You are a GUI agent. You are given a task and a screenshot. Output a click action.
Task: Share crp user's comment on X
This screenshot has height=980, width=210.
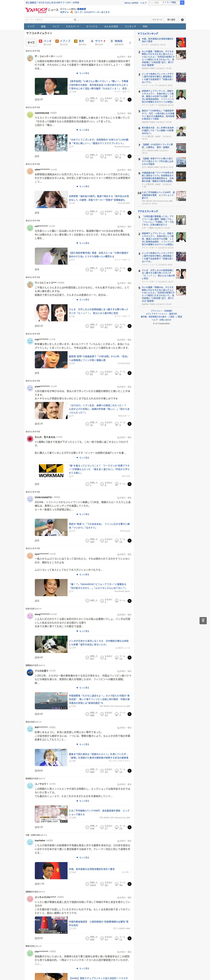[130, 373]
